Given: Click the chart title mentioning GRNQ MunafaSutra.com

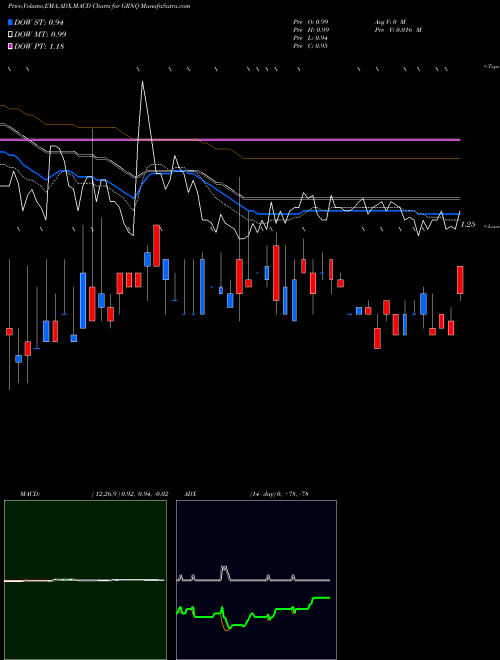Looking at the screenshot, I should pos(99,6).
